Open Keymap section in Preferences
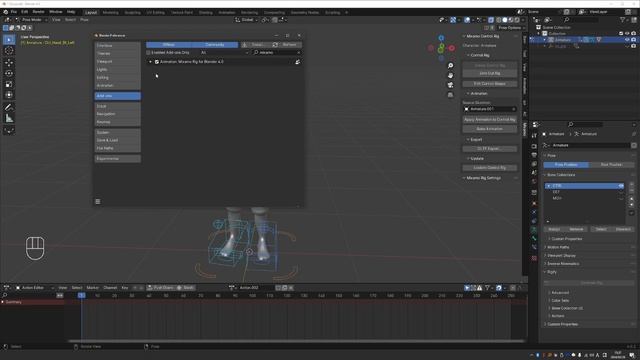This screenshot has height=360, width=640. coord(118,122)
